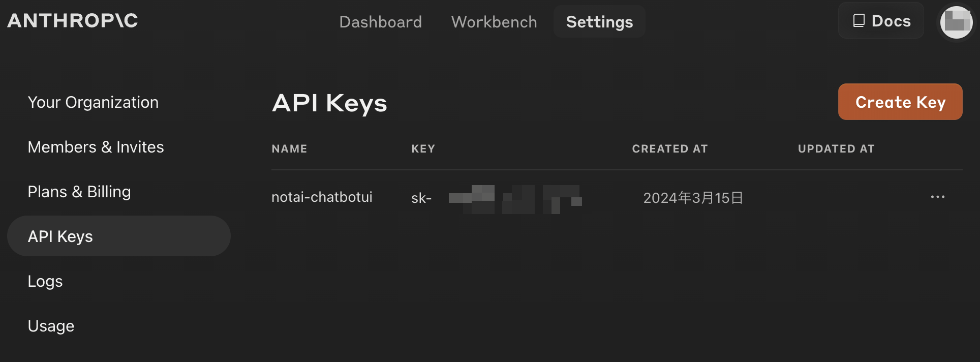Click the Anthropic logo
The image size is (980, 362).
click(x=73, y=21)
